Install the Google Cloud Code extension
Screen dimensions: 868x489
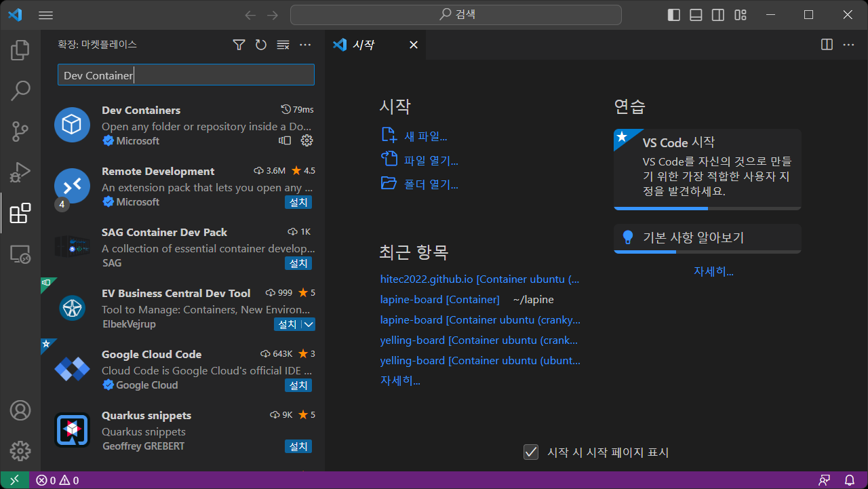click(x=298, y=385)
